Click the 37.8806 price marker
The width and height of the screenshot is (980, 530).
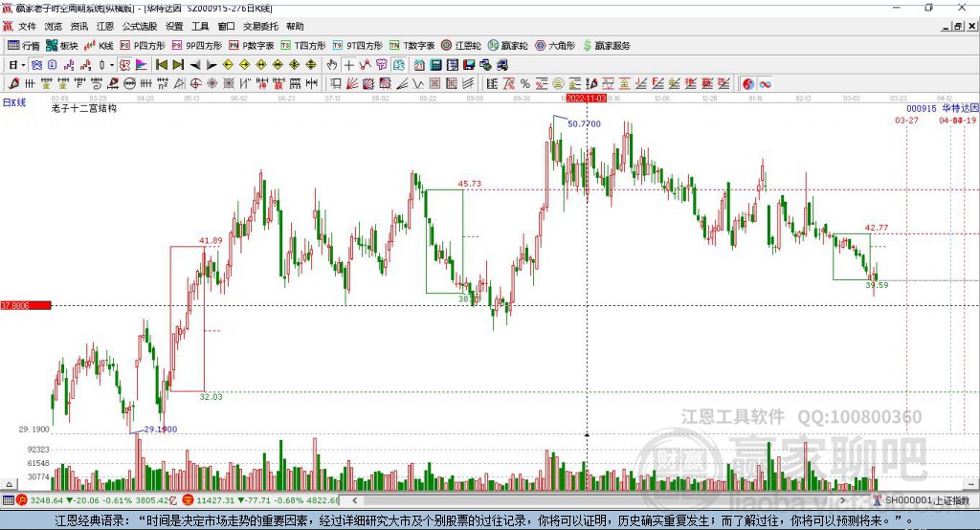coord(26,305)
